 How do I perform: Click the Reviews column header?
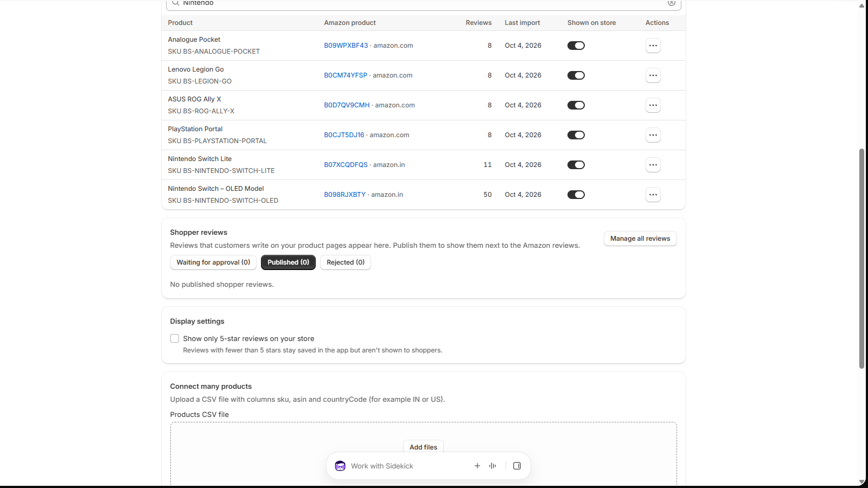click(478, 23)
